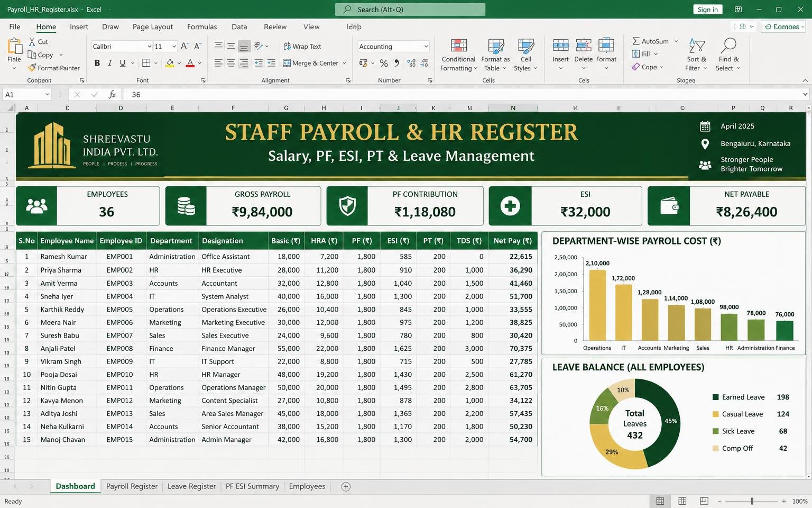
Task: Click the zoom slider handle
Action: pyautogui.click(x=752, y=501)
